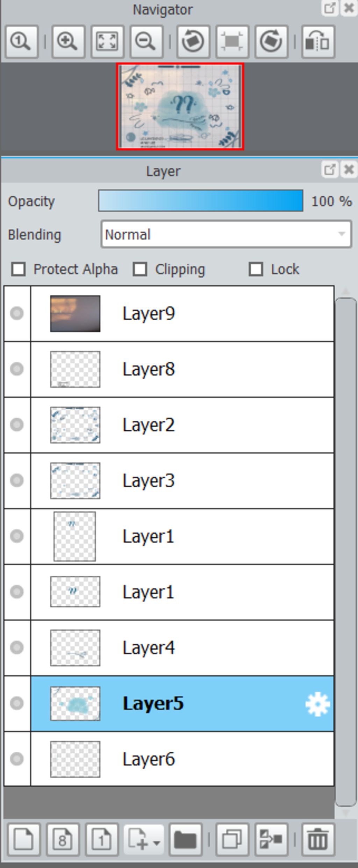This screenshot has height=868, width=358.
Task: Tick the Lock checkbox
Action: pos(256,269)
